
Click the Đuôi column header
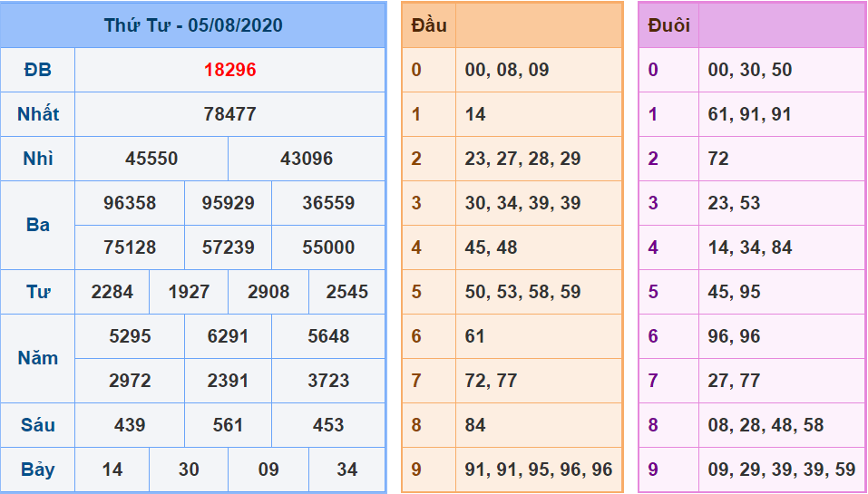pyautogui.click(x=668, y=25)
